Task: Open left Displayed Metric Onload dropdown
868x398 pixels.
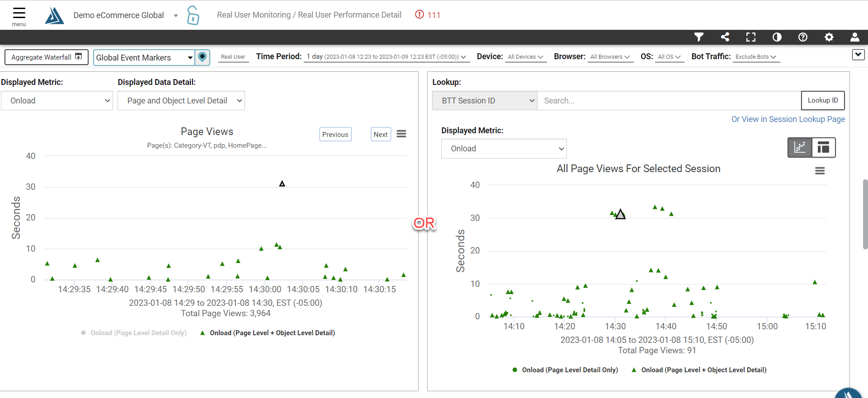Action: point(57,101)
